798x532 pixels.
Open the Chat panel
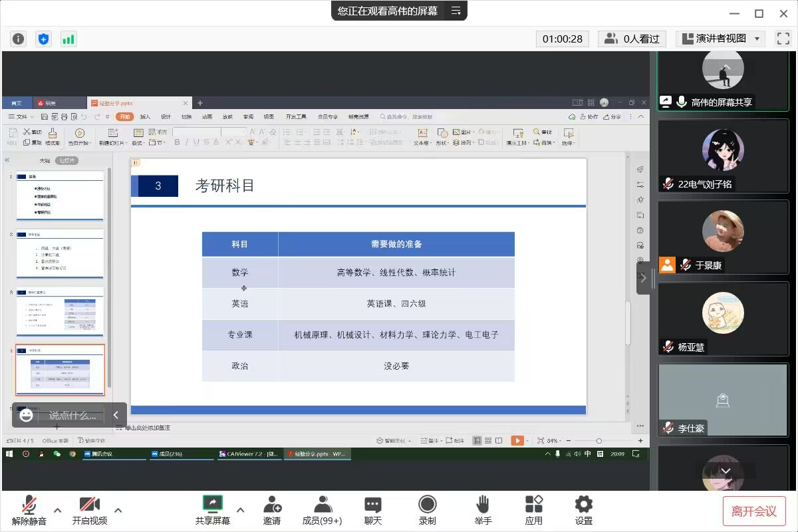pos(372,510)
